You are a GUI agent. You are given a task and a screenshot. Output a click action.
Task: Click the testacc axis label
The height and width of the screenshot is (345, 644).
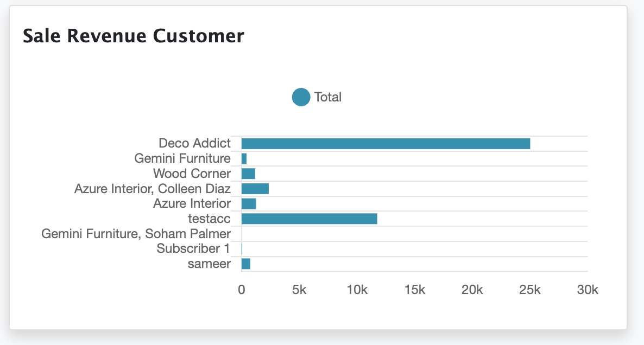coord(209,219)
